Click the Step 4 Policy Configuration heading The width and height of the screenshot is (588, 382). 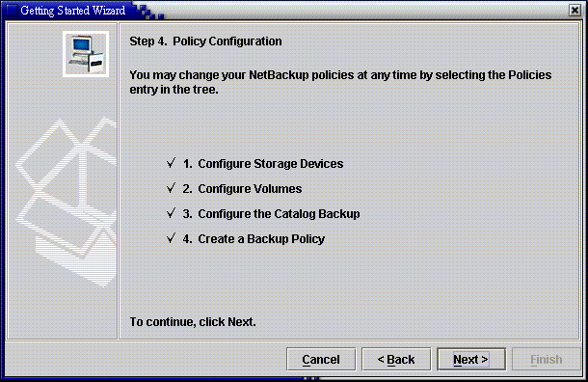click(x=205, y=41)
